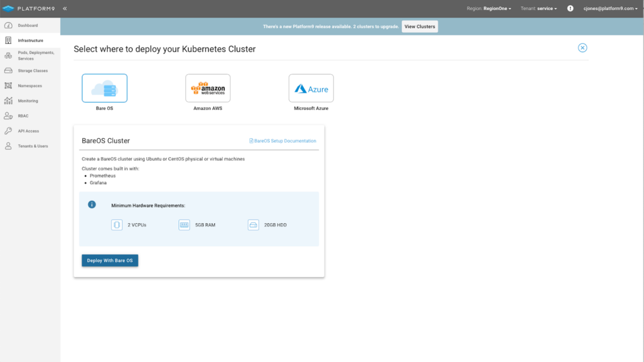The height and width of the screenshot is (362, 644).
Task: Collapse the sidebar with double-chevron icon
Action: [65, 9]
